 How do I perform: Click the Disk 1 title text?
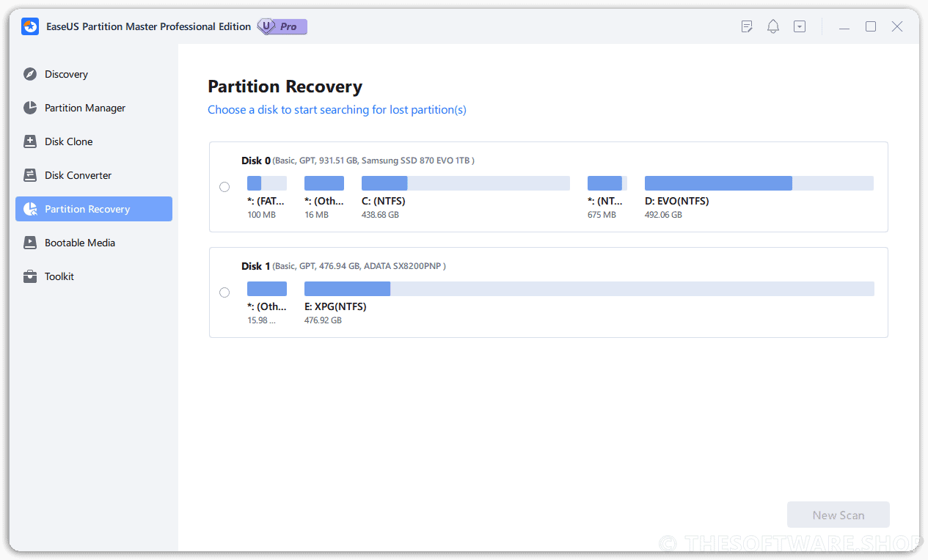[x=256, y=266]
